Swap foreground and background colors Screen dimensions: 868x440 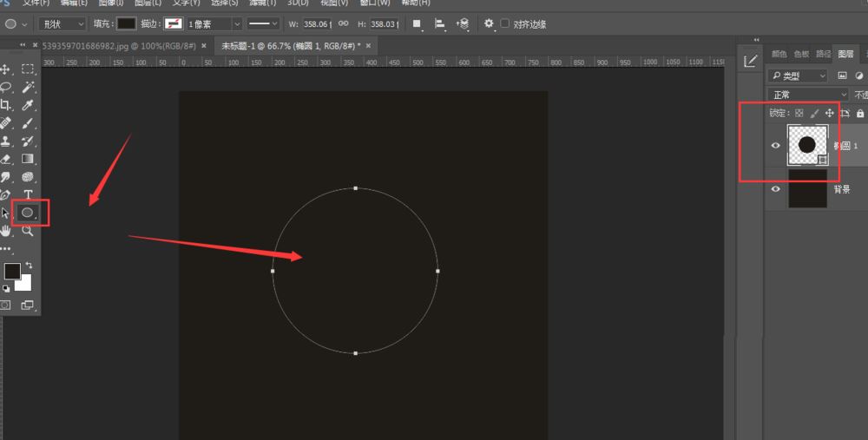tap(29, 266)
